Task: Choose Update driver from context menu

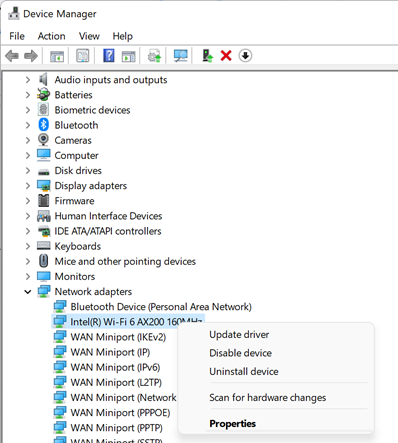Action: [x=239, y=334]
